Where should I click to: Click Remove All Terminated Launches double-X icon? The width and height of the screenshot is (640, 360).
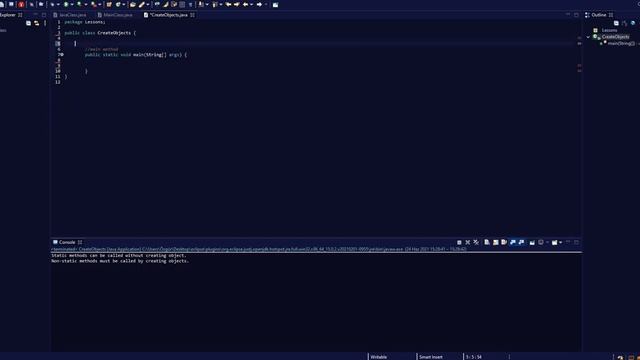(476, 242)
